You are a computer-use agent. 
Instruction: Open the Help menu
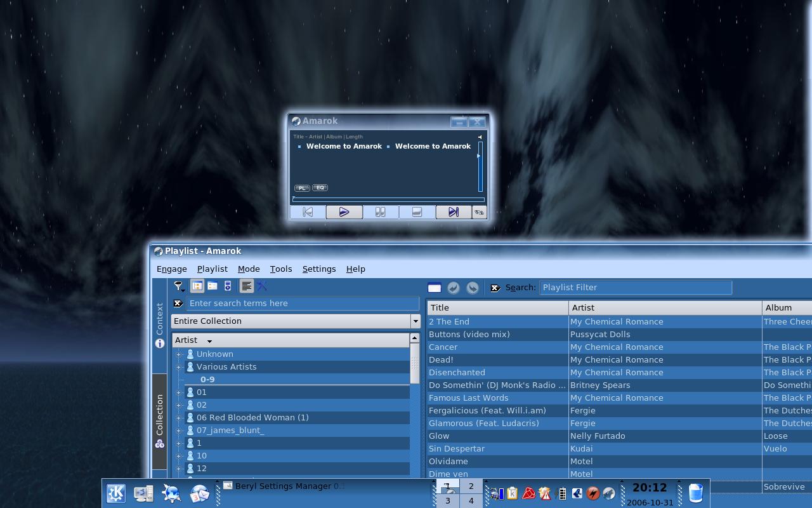point(356,269)
